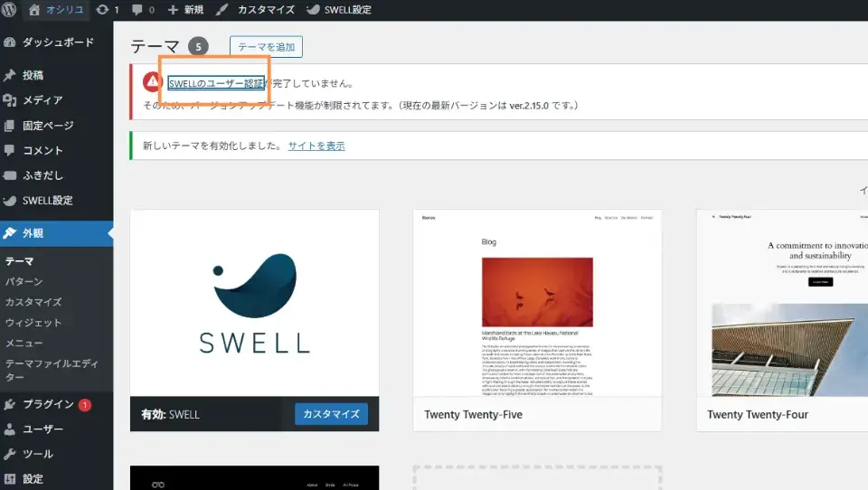The image size is (868, 490).
Task: Open 投稿 menu in the sidebar
Action: tap(56, 75)
